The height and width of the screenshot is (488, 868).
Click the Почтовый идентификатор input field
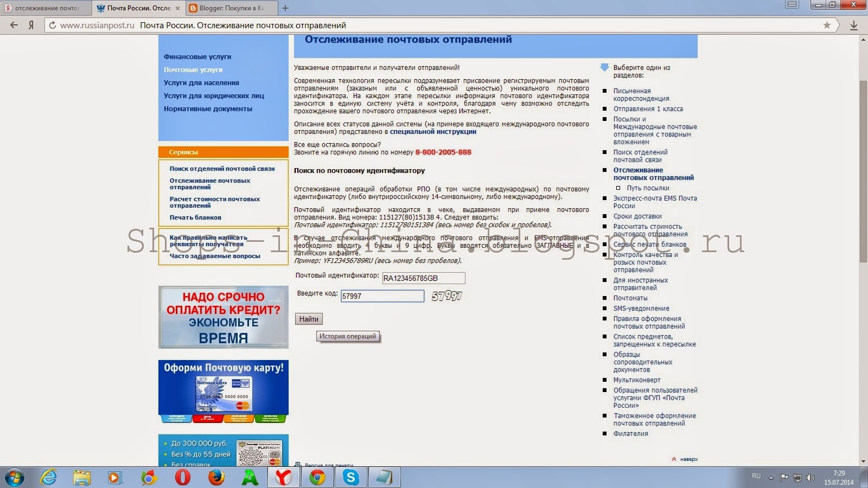424,278
